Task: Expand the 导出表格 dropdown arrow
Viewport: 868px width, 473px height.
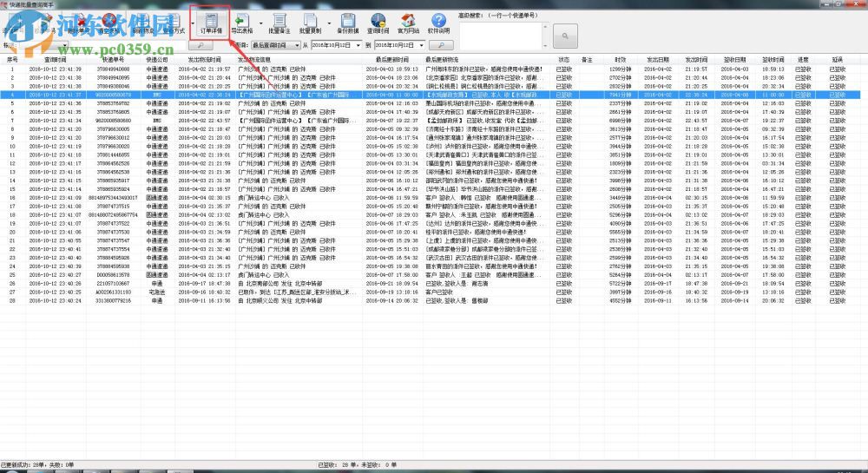Action: [260, 23]
